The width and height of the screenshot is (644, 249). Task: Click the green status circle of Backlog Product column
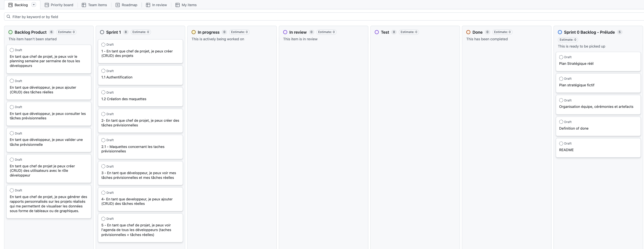point(10,32)
